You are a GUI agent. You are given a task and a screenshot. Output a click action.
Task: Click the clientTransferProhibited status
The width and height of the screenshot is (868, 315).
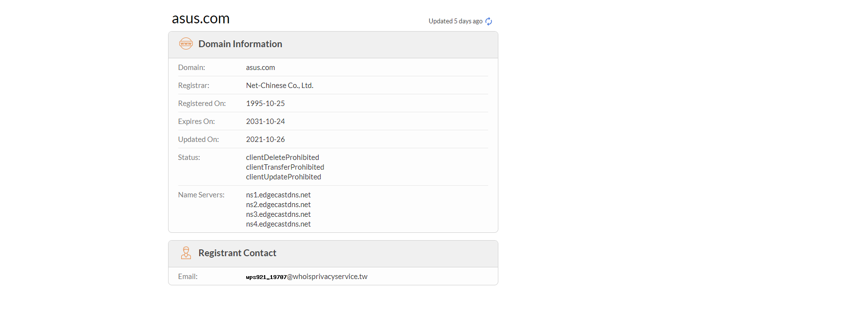click(x=285, y=167)
